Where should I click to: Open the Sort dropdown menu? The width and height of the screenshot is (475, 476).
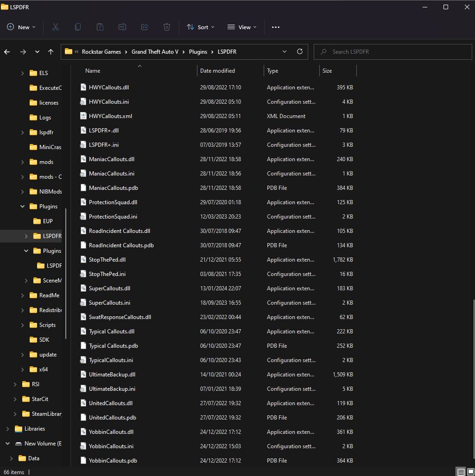pyautogui.click(x=201, y=27)
